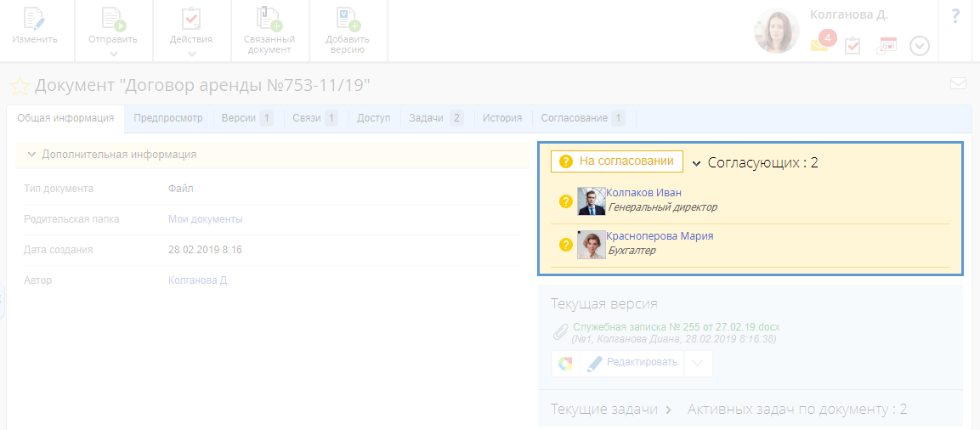Click the Изменить edit icon
This screenshot has width=980, height=430.
click(x=35, y=20)
